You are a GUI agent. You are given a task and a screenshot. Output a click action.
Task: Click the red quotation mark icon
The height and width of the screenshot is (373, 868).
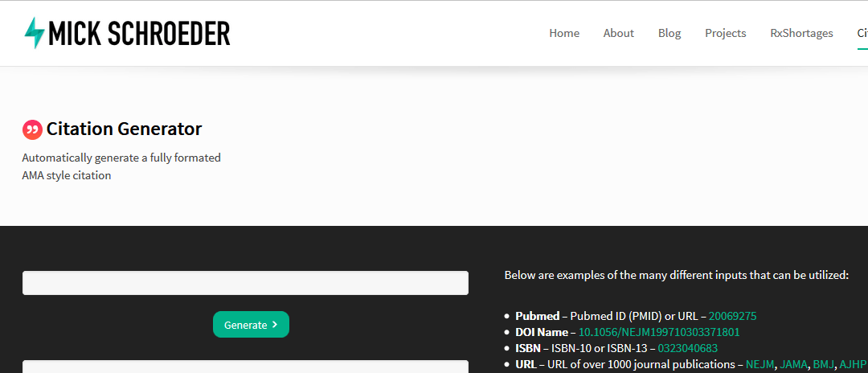pyautogui.click(x=32, y=129)
